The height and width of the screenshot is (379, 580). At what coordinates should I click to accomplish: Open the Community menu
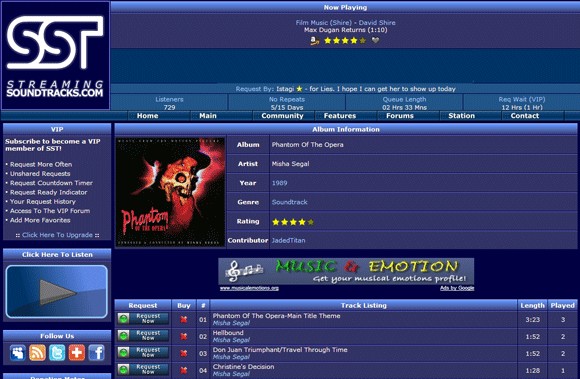[282, 116]
